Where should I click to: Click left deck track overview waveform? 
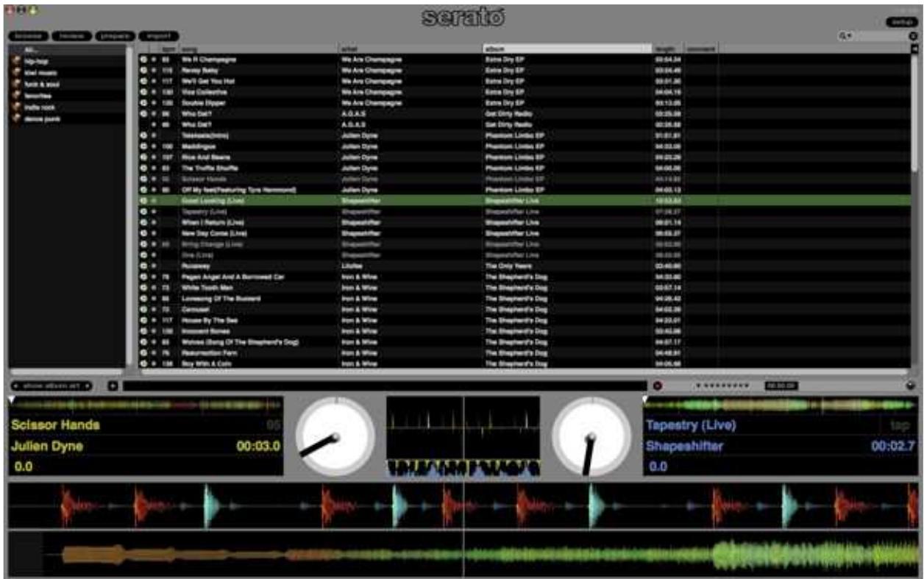pyautogui.click(x=146, y=405)
